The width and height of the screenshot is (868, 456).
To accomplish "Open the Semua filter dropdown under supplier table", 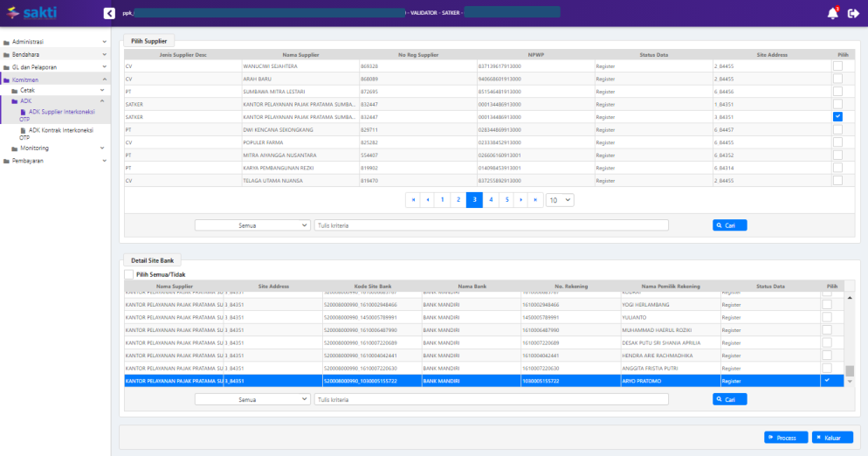I will 252,225.
